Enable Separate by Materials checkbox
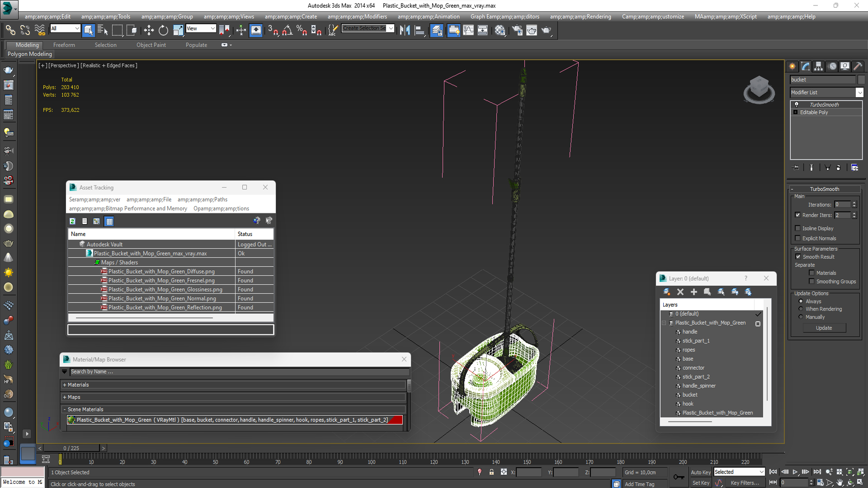The width and height of the screenshot is (868, 488). pyautogui.click(x=811, y=273)
